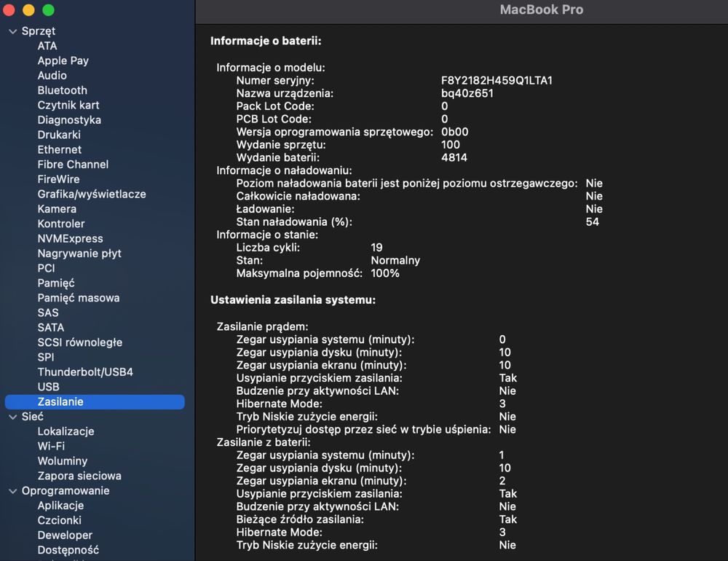Click the Informacje o naładowaniu label
This screenshot has width=728, height=561.
point(284,170)
